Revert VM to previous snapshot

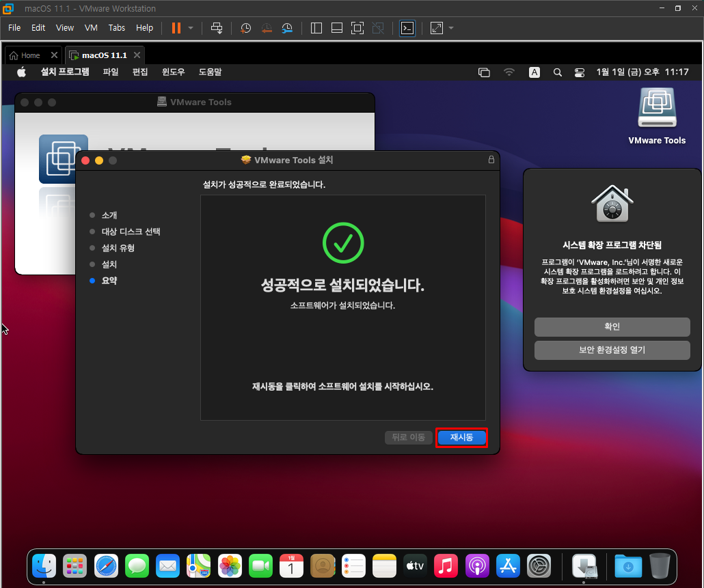[x=267, y=28]
